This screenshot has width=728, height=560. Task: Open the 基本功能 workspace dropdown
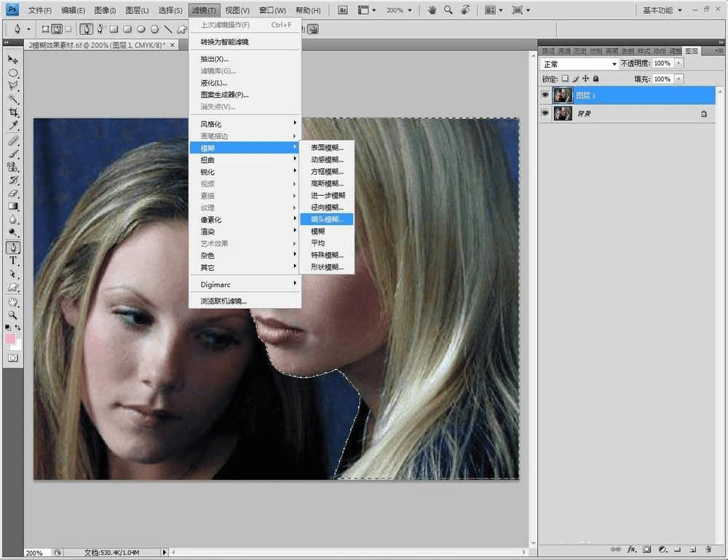(x=662, y=10)
